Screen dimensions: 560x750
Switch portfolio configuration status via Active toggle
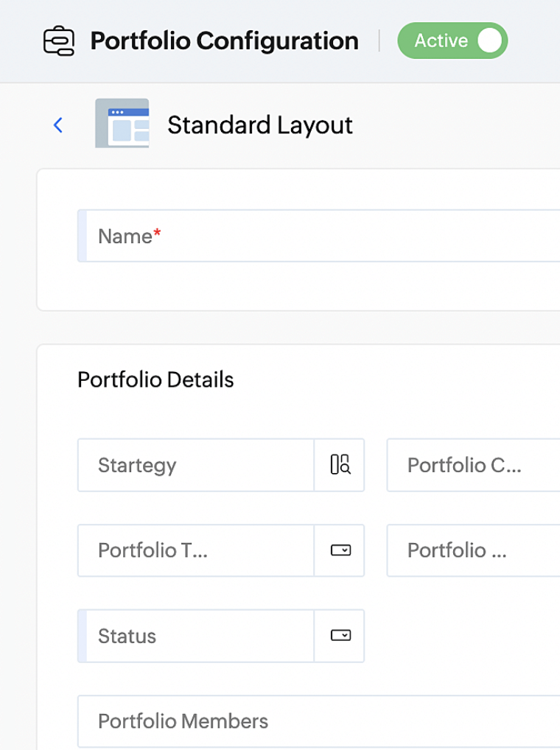452,41
